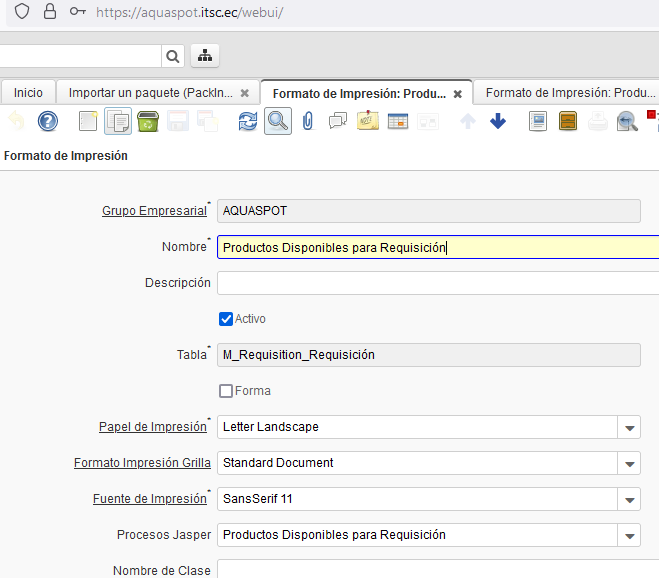Toggle grid view table icon

397,122
